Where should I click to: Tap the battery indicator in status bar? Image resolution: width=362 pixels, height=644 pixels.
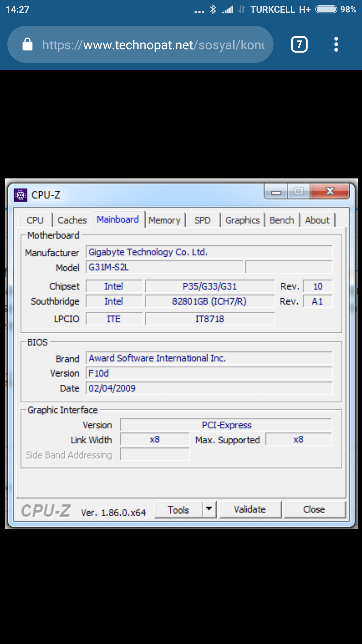tap(326, 9)
